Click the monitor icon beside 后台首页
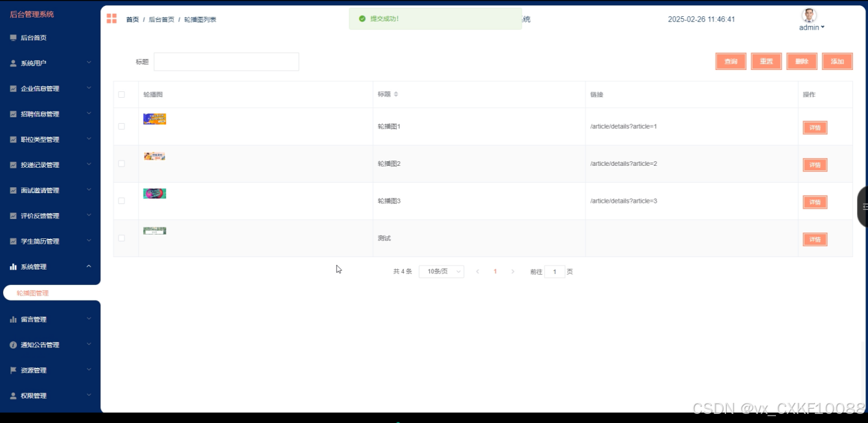The width and height of the screenshot is (868, 423). pos(13,38)
